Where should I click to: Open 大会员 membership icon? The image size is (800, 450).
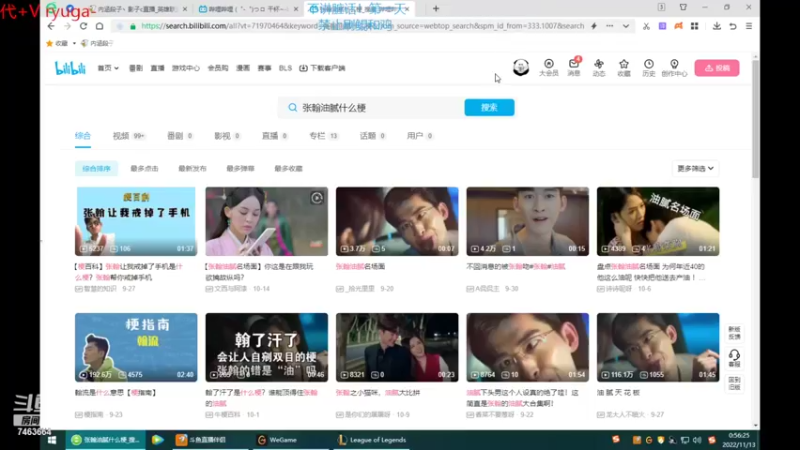click(x=548, y=67)
